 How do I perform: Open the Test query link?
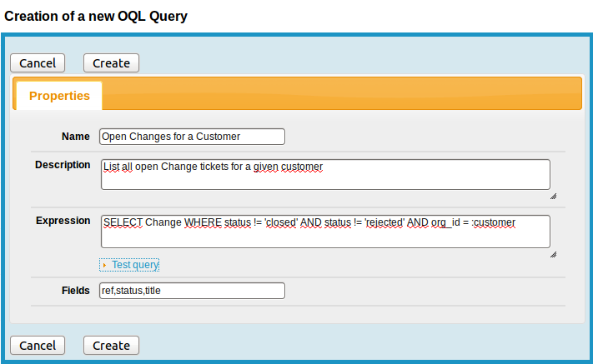click(x=135, y=265)
